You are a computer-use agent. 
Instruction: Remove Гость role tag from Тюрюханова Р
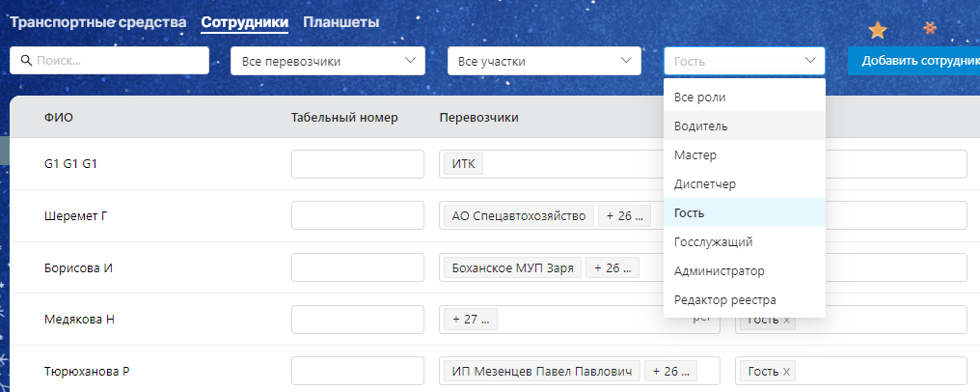[786, 372]
